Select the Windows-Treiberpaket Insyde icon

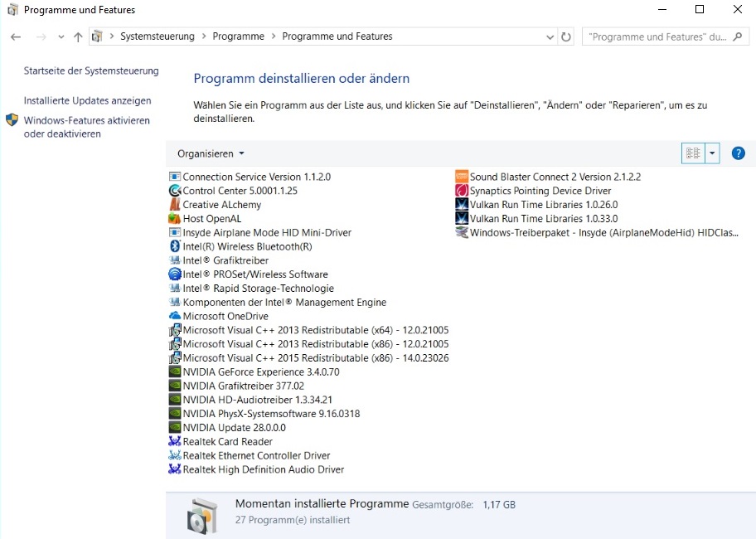pos(462,232)
